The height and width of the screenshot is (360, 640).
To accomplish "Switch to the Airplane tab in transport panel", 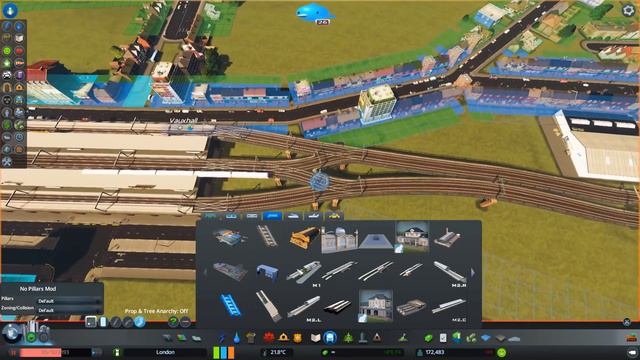I will point(313,216).
